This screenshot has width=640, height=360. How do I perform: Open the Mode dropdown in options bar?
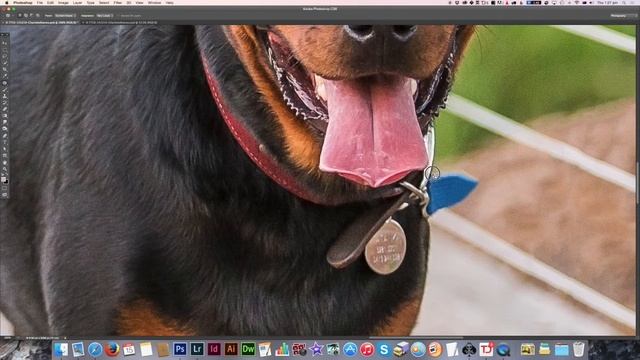coord(65,16)
